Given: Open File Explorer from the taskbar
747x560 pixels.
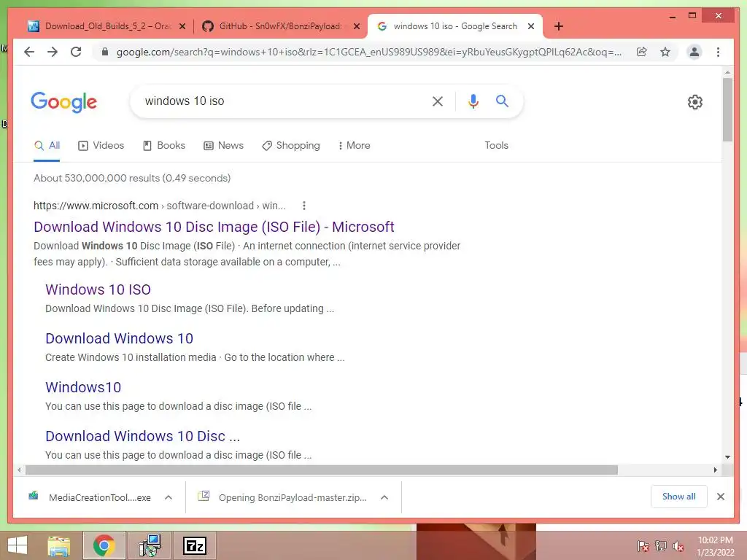Looking at the screenshot, I should 59,545.
